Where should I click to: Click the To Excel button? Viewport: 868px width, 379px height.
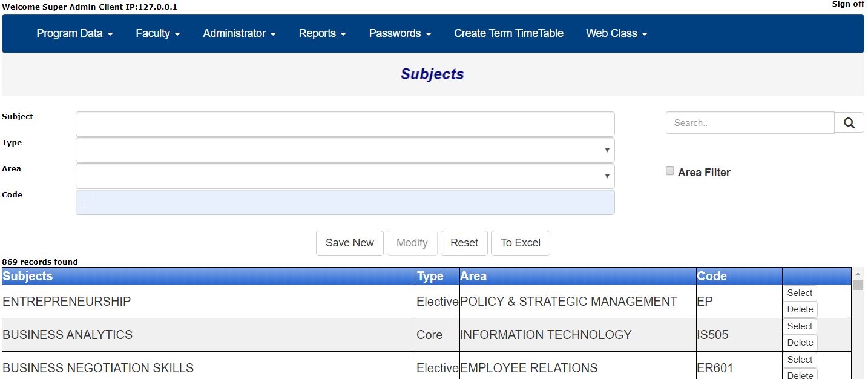click(x=520, y=243)
